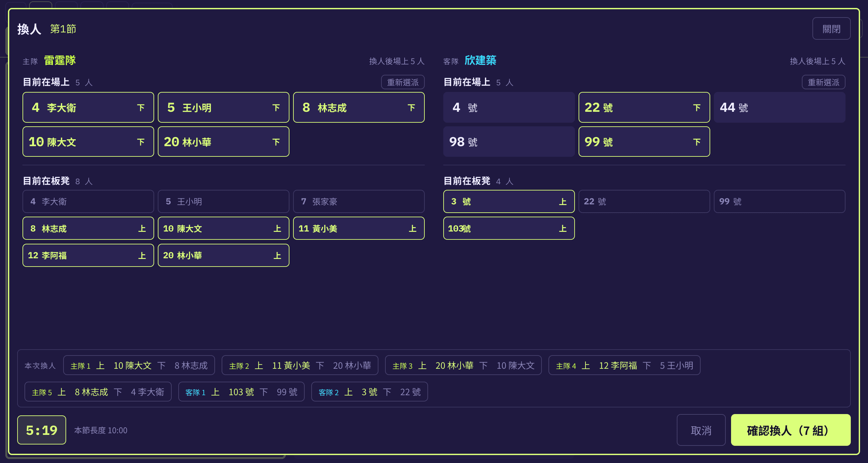This screenshot has height=463, width=868.
Task: Choose bench player 7 張家豪
Action: 359,201
